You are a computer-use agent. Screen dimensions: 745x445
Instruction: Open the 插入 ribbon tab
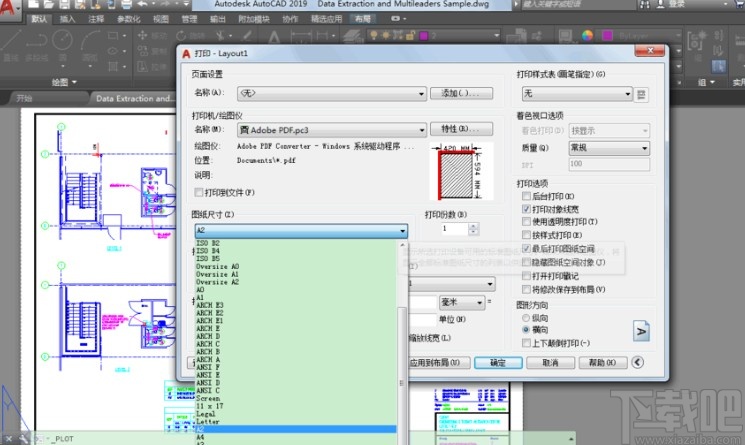67,19
